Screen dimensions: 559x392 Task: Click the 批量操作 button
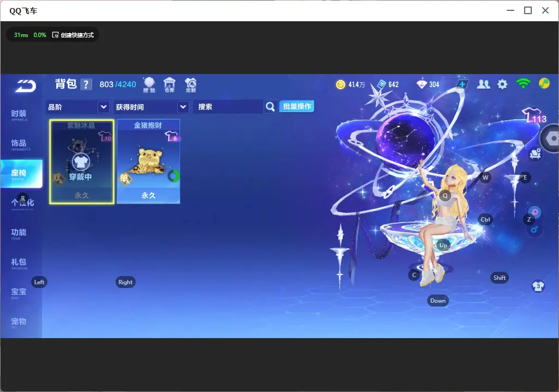(x=296, y=107)
